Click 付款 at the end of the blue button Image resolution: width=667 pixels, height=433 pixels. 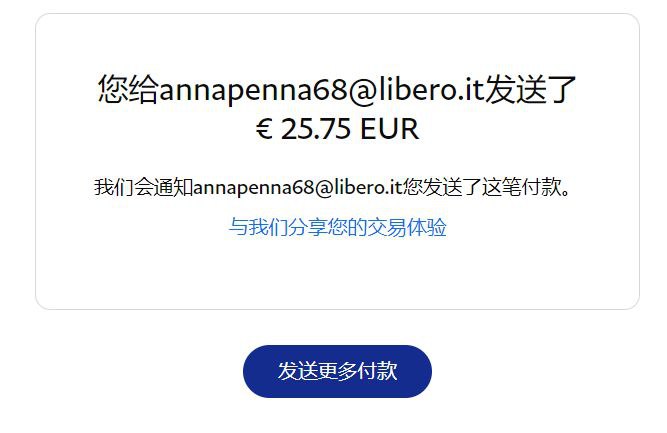pyautogui.click(x=377, y=371)
